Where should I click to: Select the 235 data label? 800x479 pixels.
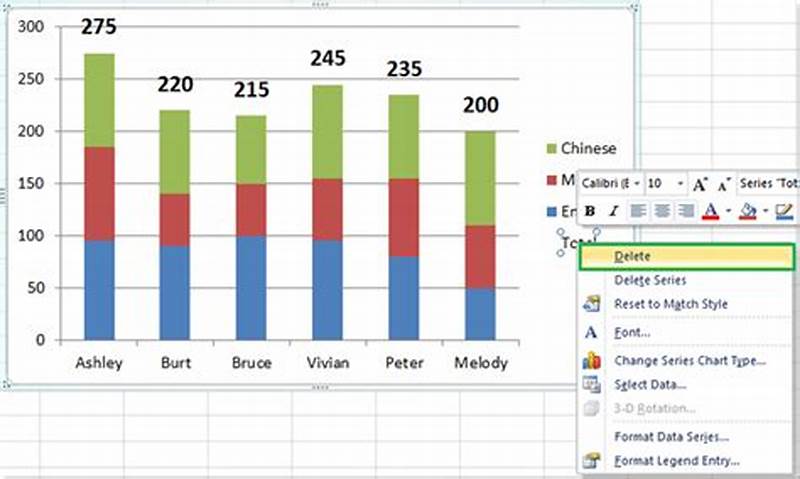(404, 69)
